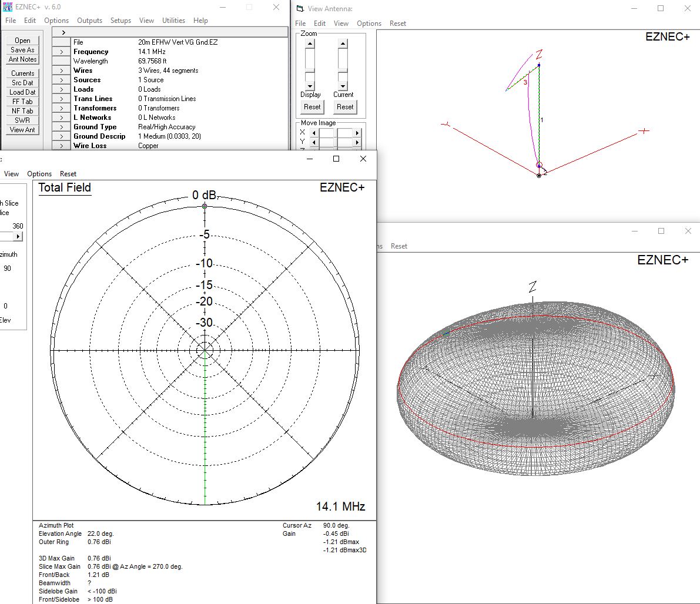Viewport: 700px width, 604px height.
Task: Open the Utilities menu
Action: click(173, 21)
